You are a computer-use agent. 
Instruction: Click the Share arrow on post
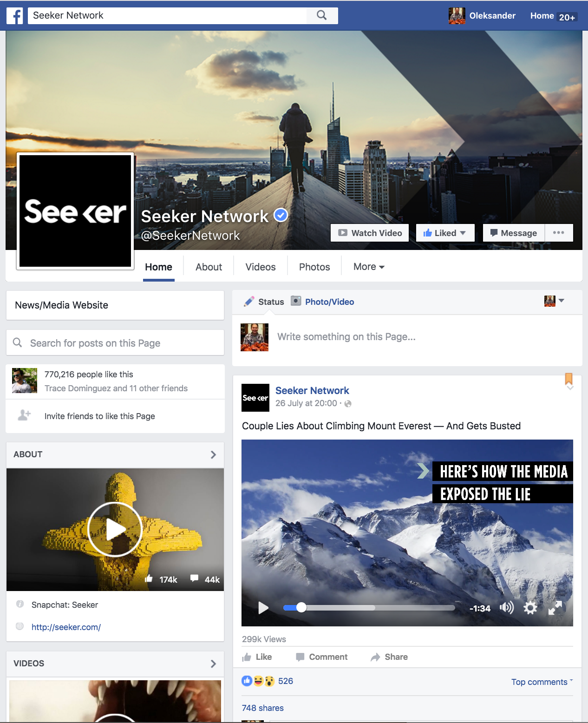pos(389,657)
